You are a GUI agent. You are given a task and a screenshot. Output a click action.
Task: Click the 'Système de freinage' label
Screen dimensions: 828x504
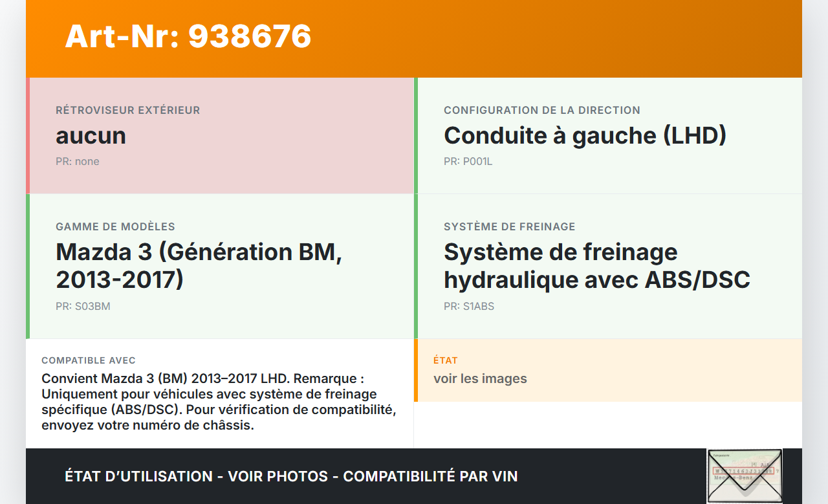(x=509, y=227)
